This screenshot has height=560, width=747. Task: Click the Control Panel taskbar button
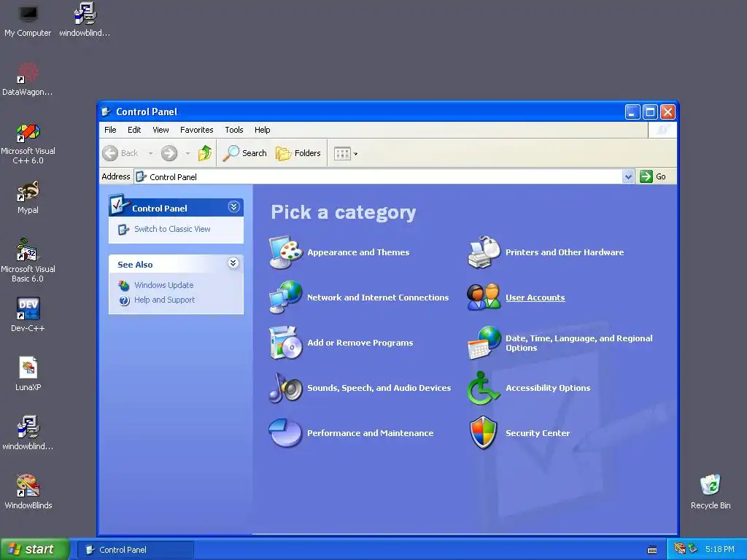coord(136,550)
